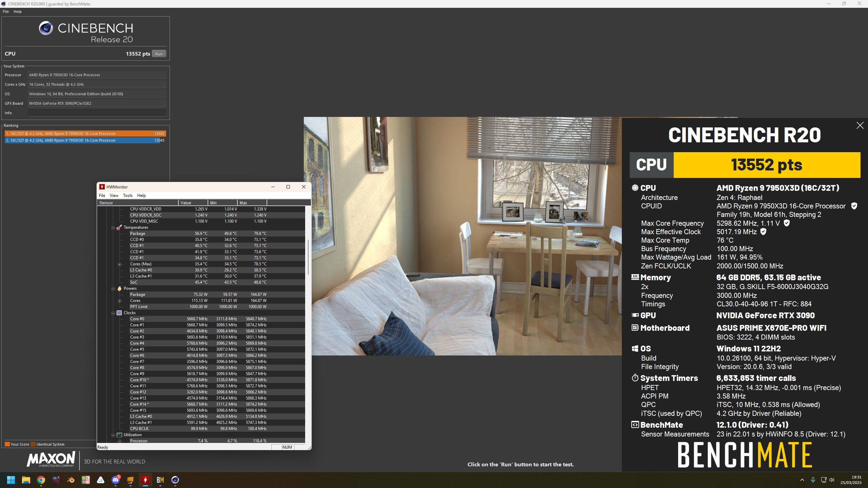Open the white triangle taskbar app
868x488 pixels.
click(x=101, y=480)
